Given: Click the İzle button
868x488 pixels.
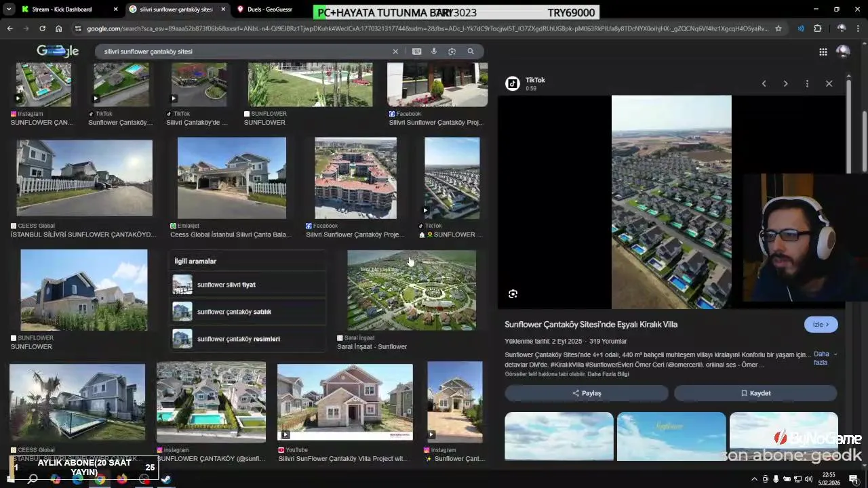Looking at the screenshot, I should 821,325.
